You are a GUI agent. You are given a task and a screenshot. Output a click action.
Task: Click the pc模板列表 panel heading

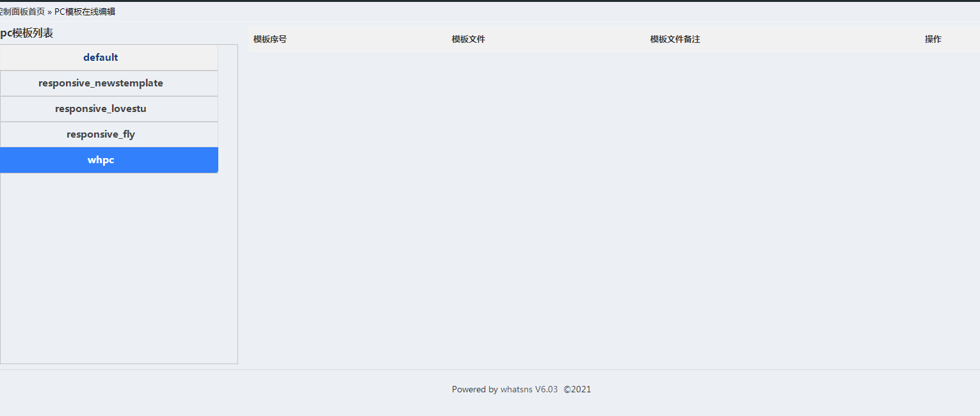tap(27, 33)
